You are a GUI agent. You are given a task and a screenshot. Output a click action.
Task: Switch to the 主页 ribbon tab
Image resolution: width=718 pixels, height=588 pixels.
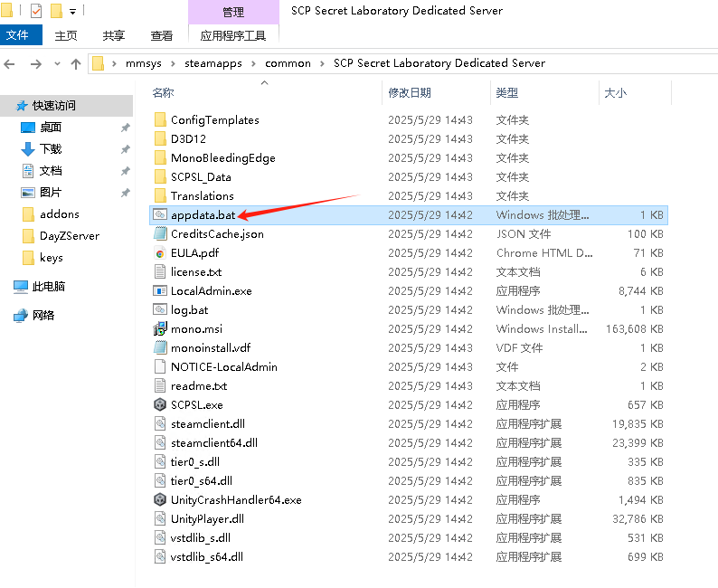coord(66,35)
